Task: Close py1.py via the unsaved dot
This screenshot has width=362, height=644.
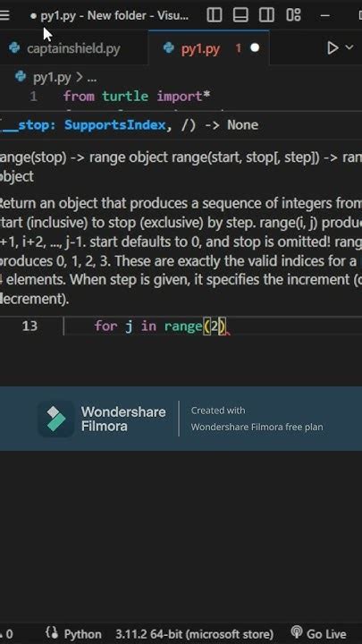Action: (255, 48)
